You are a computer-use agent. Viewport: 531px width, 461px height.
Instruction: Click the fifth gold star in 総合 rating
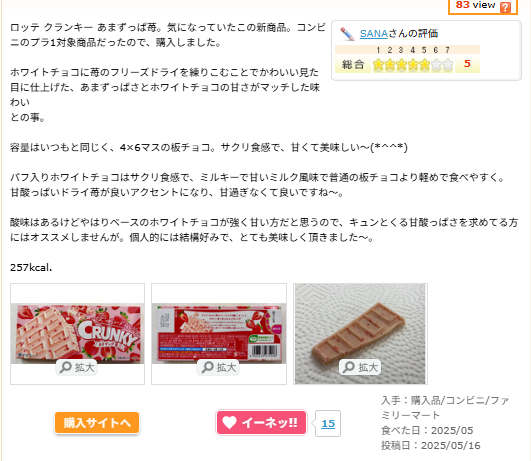tap(425, 64)
